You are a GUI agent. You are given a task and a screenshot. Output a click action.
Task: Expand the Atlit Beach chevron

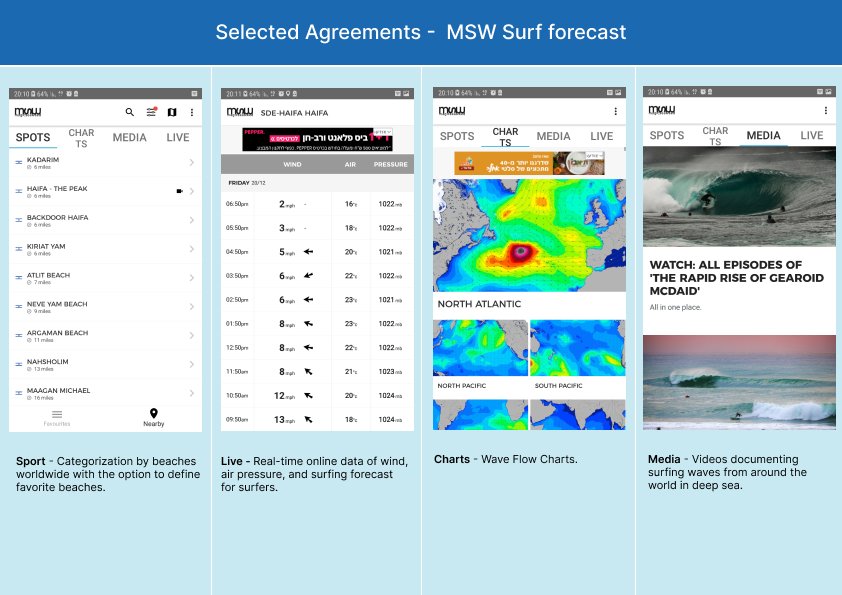(192, 278)
